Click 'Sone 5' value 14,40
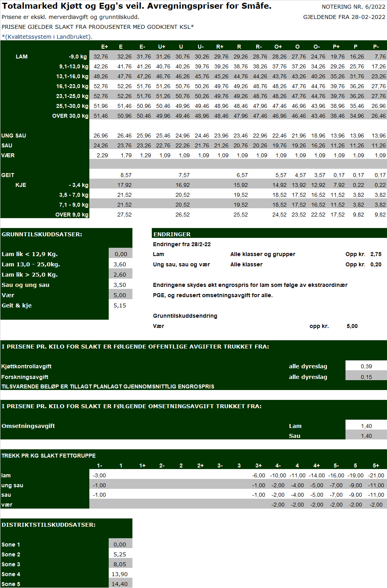The height and width of the screenshot is (588, 387). point(119,584)
